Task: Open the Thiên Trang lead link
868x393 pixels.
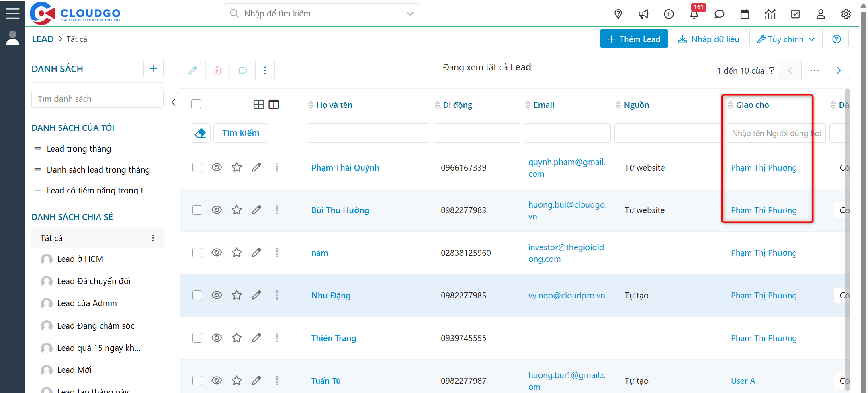Action: 334,338
